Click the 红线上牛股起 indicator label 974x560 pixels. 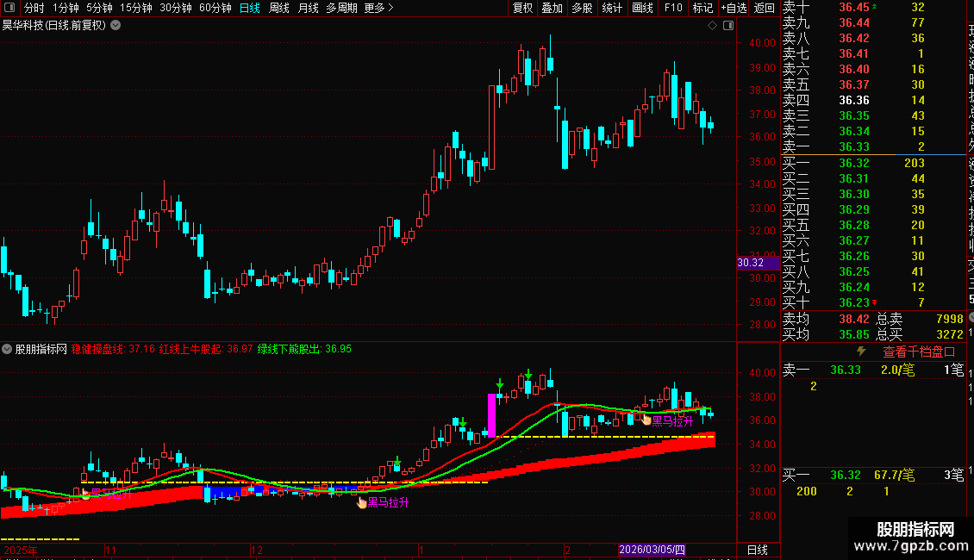pyautogui.click(x=206, y=349)
